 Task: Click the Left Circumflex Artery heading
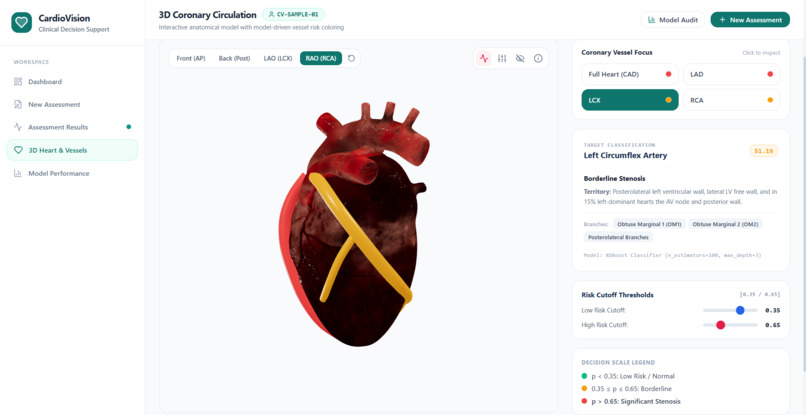click(x=625, y=155)
